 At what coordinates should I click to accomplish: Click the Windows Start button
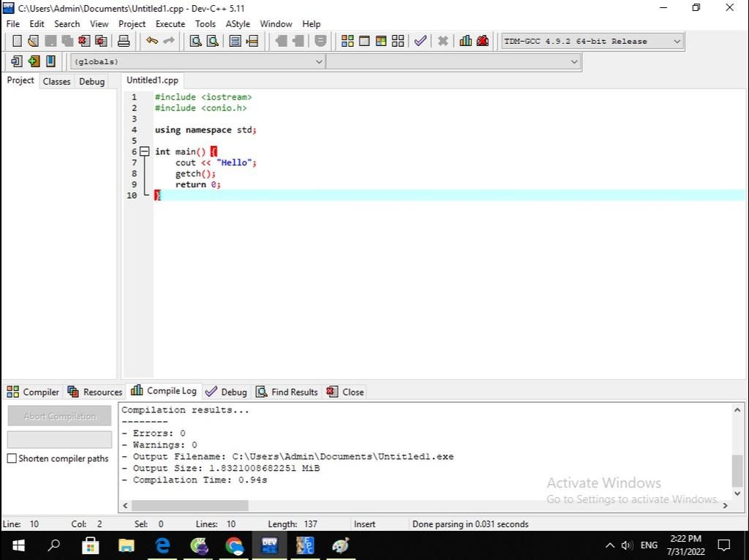[x=18, y=545]
